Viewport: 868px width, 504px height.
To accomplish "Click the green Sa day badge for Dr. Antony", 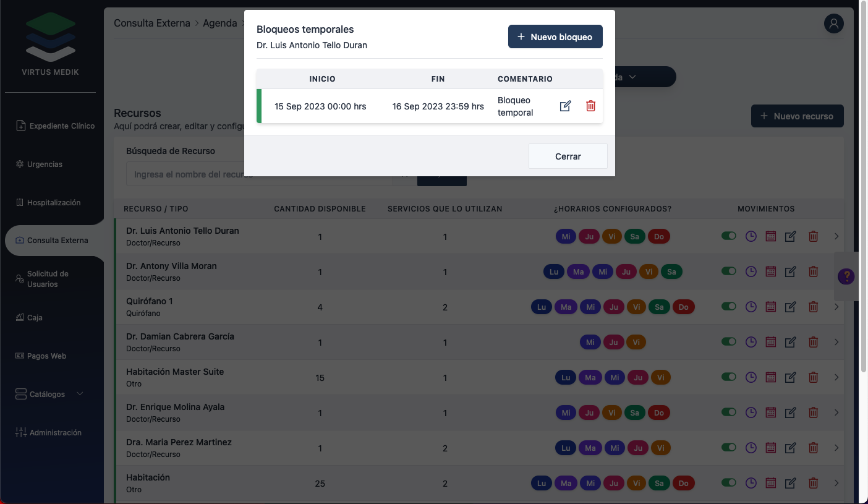I will [671, 271].
